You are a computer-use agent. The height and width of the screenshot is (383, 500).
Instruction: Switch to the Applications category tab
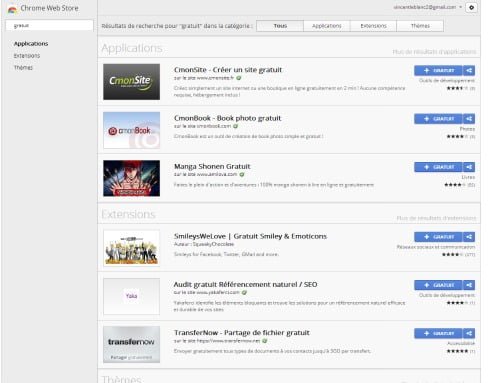coord(327,26)
